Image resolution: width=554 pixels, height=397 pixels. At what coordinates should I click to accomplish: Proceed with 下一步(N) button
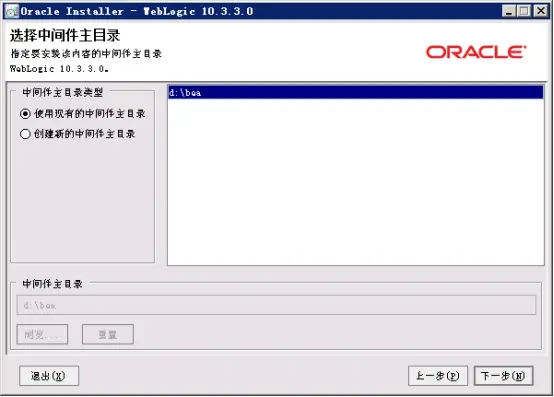click(x=503, y=376)
